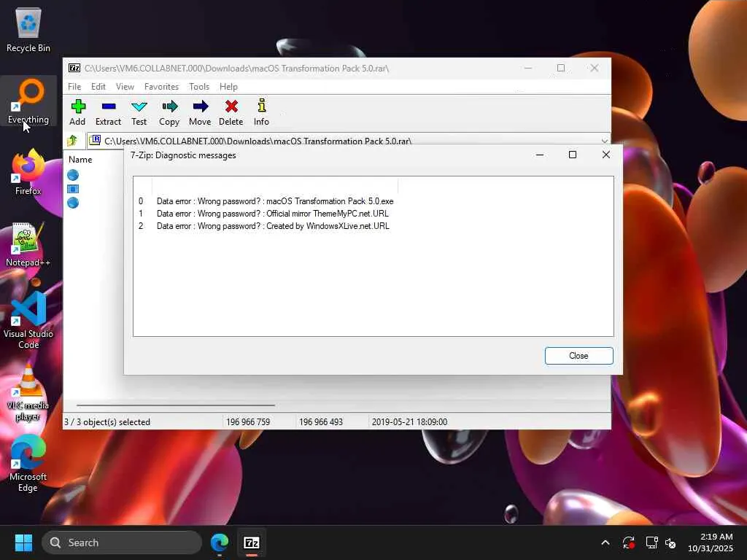Screen dimensions: 747x560
Task: Open the View menu
Action: [125, 87]
